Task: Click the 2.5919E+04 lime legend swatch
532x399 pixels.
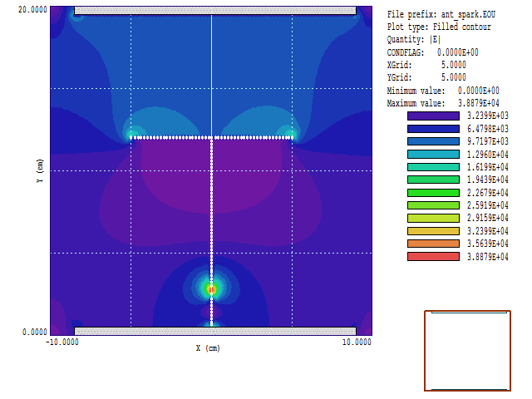Action: coord(433,205)
